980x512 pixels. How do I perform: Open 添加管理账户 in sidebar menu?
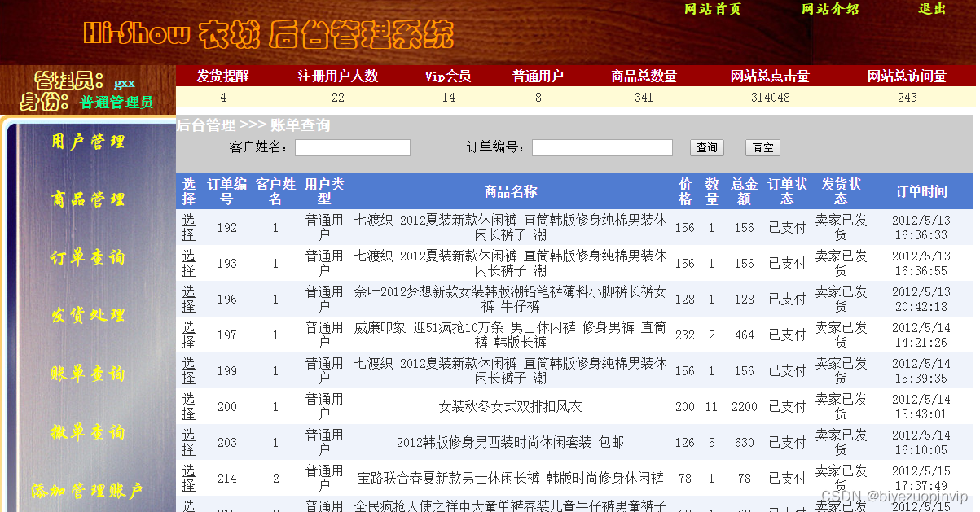pos(87,491)
